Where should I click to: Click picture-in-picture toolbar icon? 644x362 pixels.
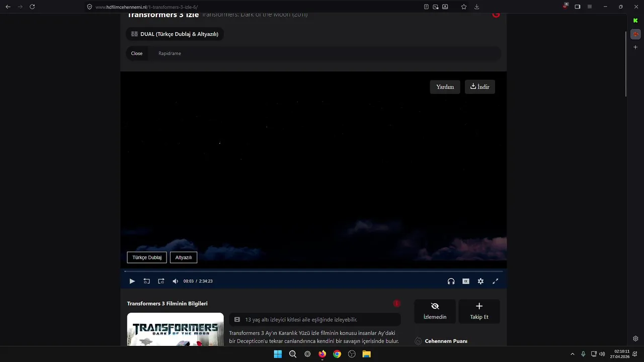(436, 7)
